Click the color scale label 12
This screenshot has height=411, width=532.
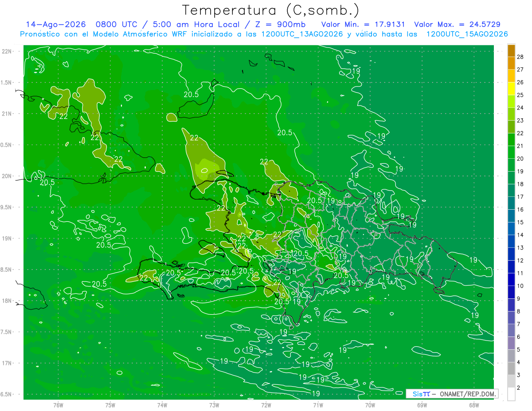520,260
